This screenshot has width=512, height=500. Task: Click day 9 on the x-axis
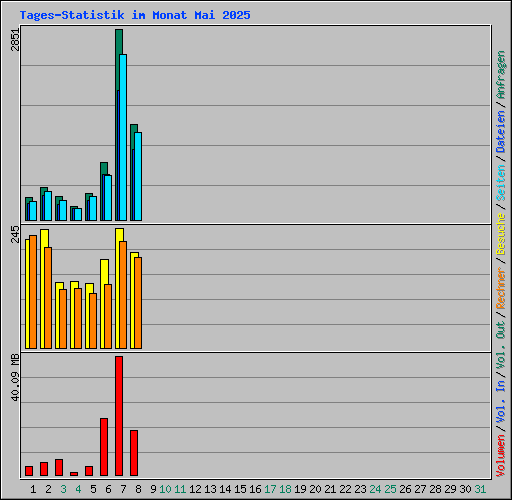pyautogui.click(x=153, y=489)
